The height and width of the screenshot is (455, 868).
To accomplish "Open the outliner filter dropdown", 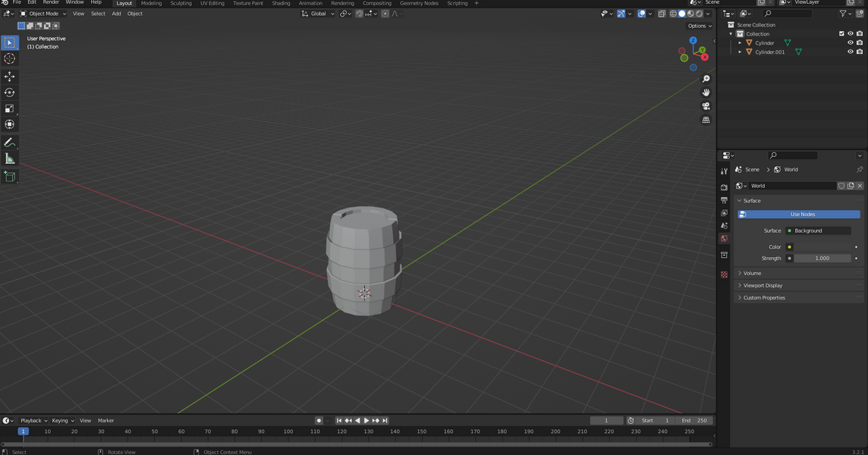I will point(846,14).
